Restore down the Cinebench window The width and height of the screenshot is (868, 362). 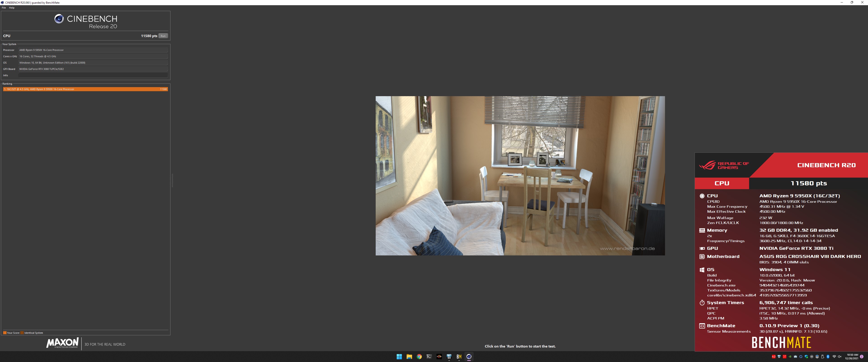pos(852,2)
